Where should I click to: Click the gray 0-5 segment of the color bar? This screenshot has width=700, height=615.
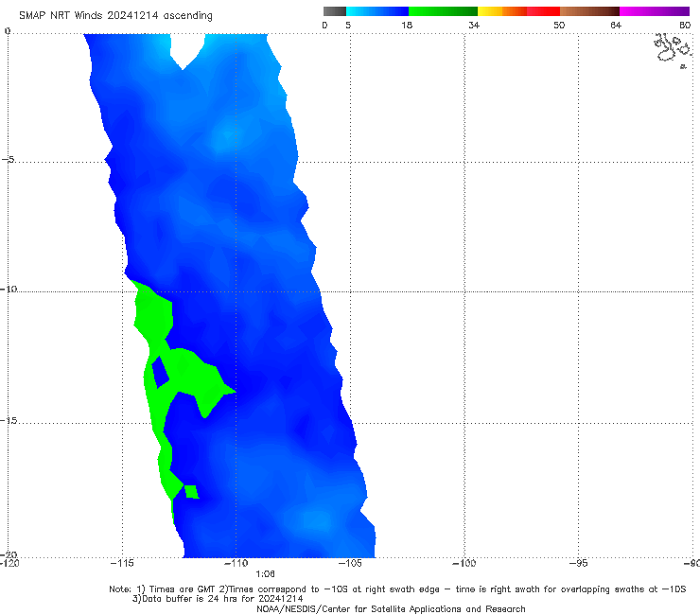click(x=335, y=11)
